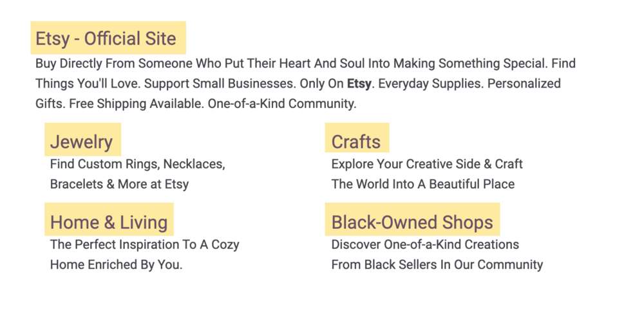644x312 pixels.
Task: Click 'Discover One-of-a-Kind Creations' text
Action: pyautogui.click(x=425, y=244)
